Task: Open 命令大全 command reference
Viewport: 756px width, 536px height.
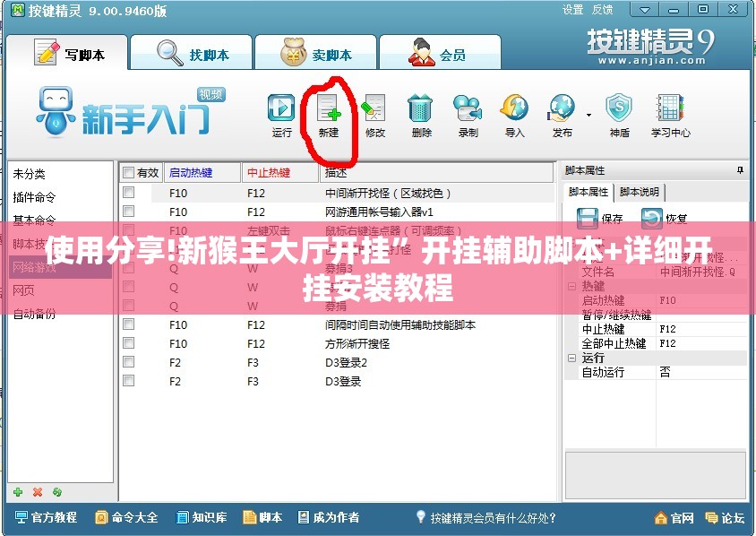Action: tap(126, 518)
